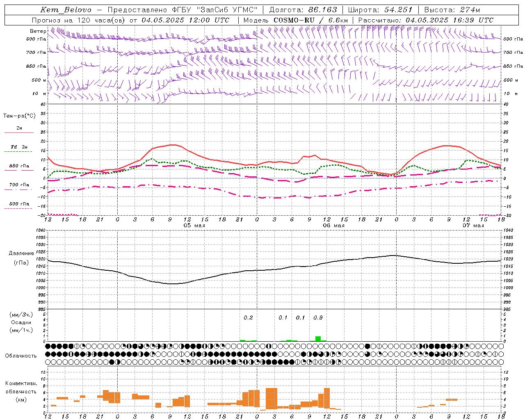This screenshot has width=525, height=420.
Task: Click the 500 гПа temperature legend entry
Action: point(19,204)
